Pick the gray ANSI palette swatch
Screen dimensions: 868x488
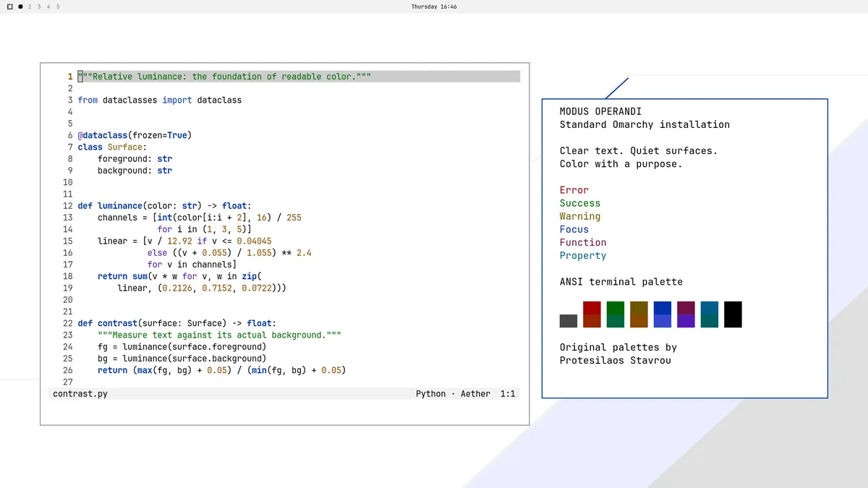pos(569,321)
